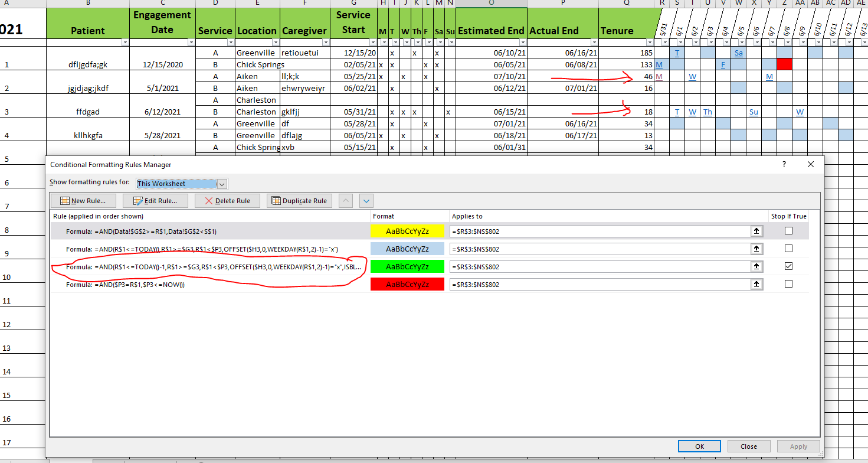Apply the formatting rules with Apply button

(798, 446)
